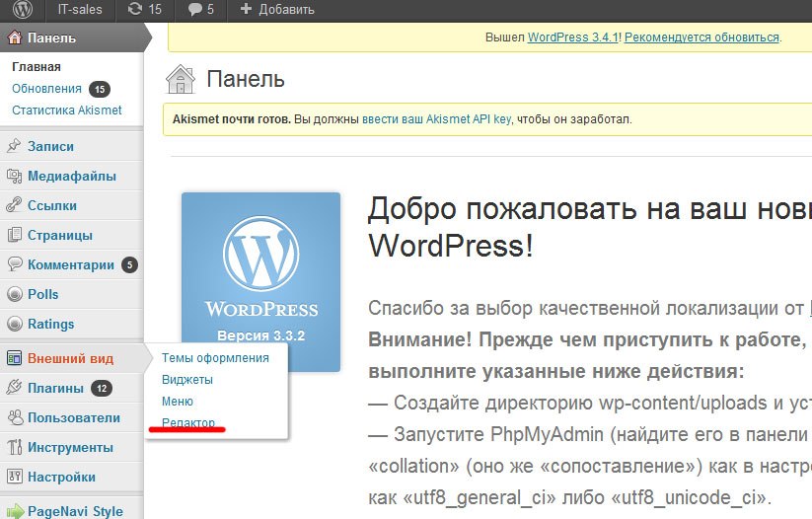Open the Polls menu

click(43, 294)
